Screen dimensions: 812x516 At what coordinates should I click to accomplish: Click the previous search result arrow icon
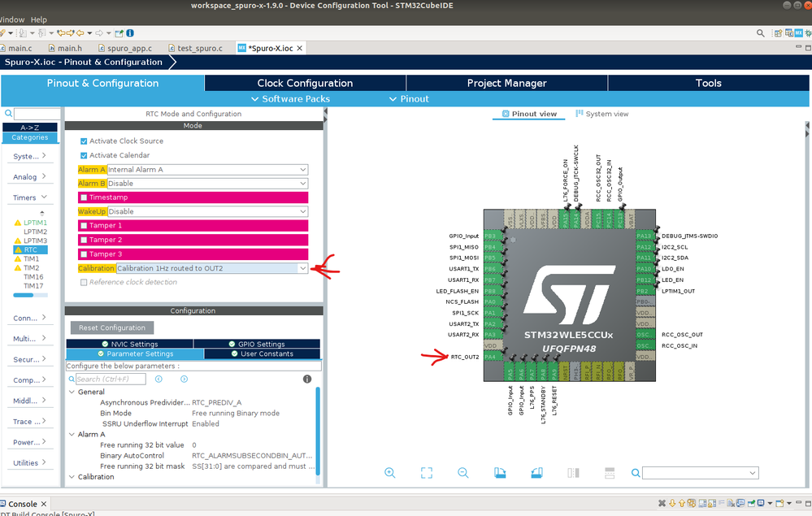click(158, 379)
